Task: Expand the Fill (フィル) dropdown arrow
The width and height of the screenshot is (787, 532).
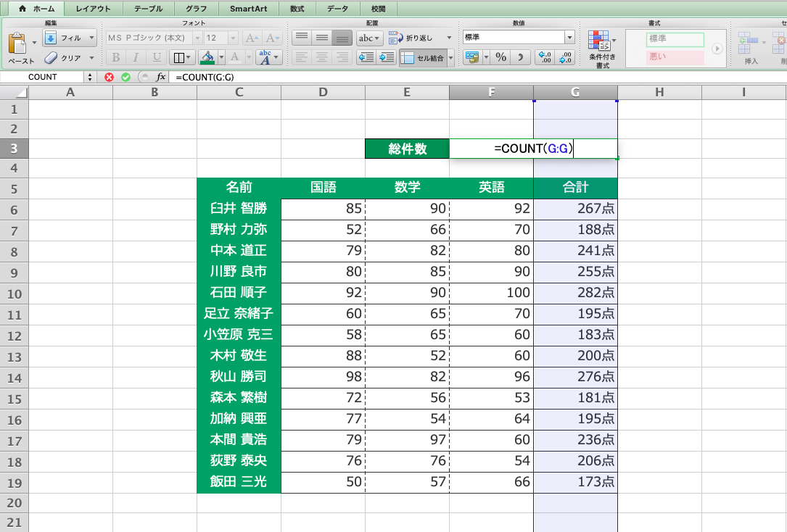Action: [91, 38]
